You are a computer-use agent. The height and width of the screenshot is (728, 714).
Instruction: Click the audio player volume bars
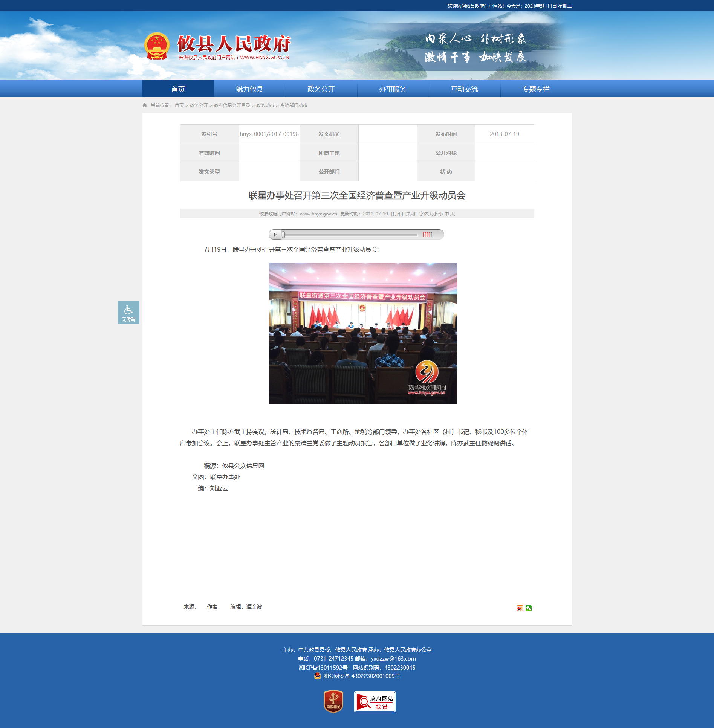(427, 235)
